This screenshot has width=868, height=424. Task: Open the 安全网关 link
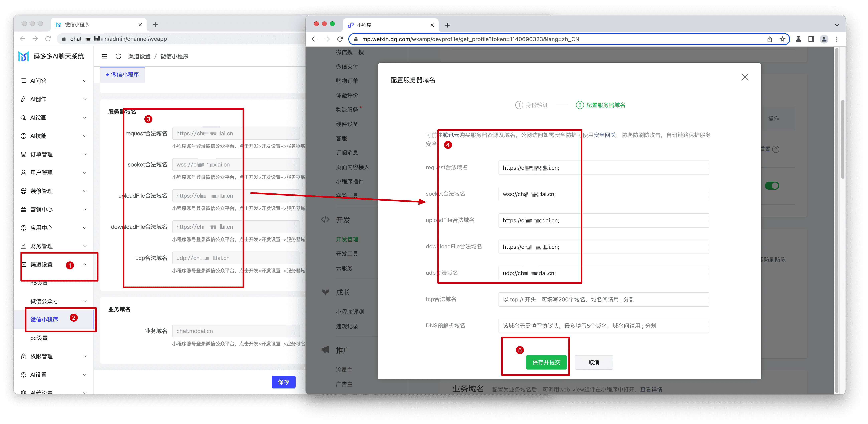[604, 135]
